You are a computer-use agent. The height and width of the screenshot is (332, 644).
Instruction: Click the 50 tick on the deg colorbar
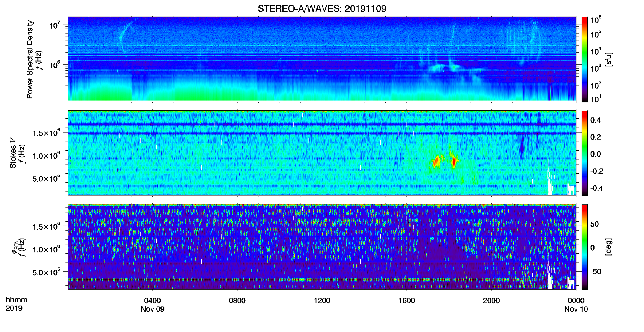(595, 224)
